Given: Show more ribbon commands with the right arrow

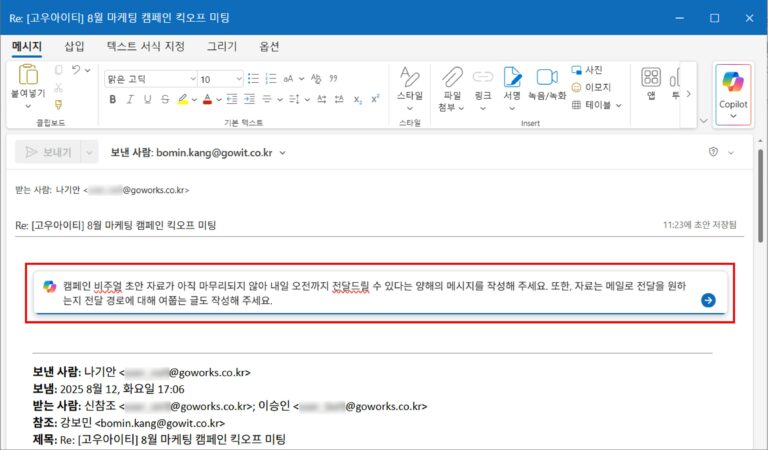Looking at the screenshot, I should pyautogui.click(x=689, y=94).
